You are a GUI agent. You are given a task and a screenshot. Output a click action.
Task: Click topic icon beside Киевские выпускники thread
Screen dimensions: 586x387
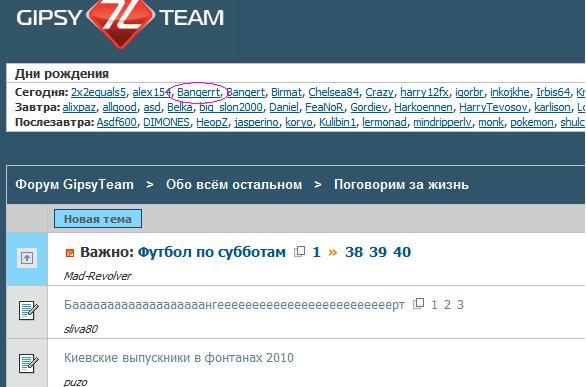pyautogui.click(x=28, y=363)
